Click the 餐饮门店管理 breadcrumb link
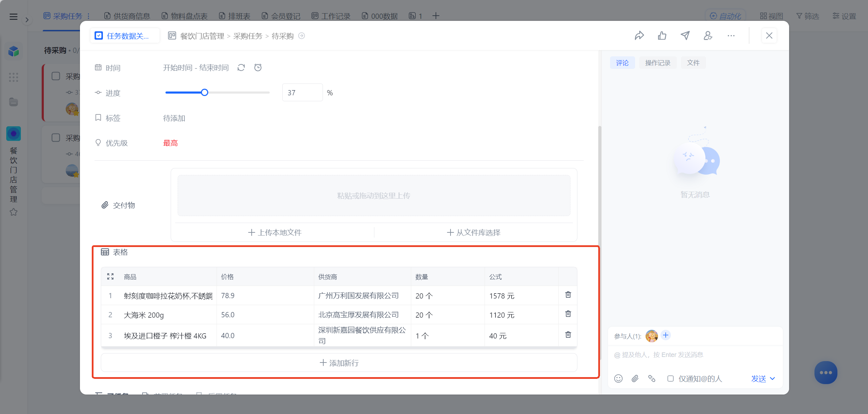Viewport: 868px width, 414px height. 202,36
